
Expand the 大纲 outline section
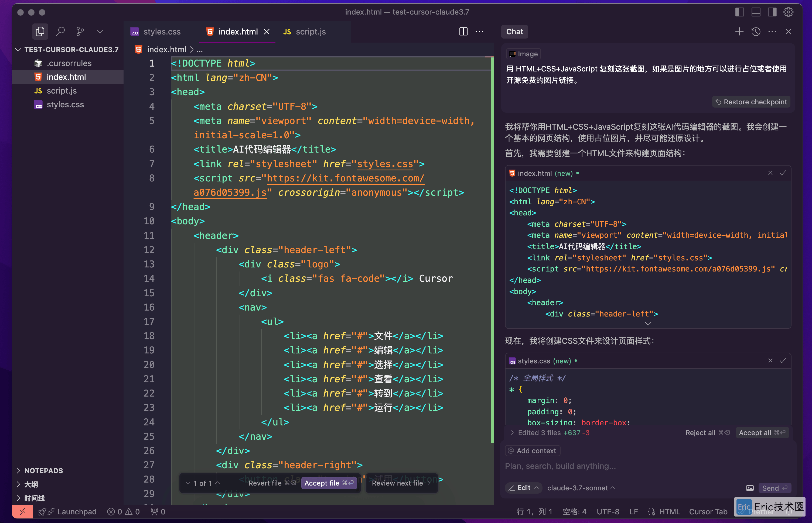click(68, 484)
